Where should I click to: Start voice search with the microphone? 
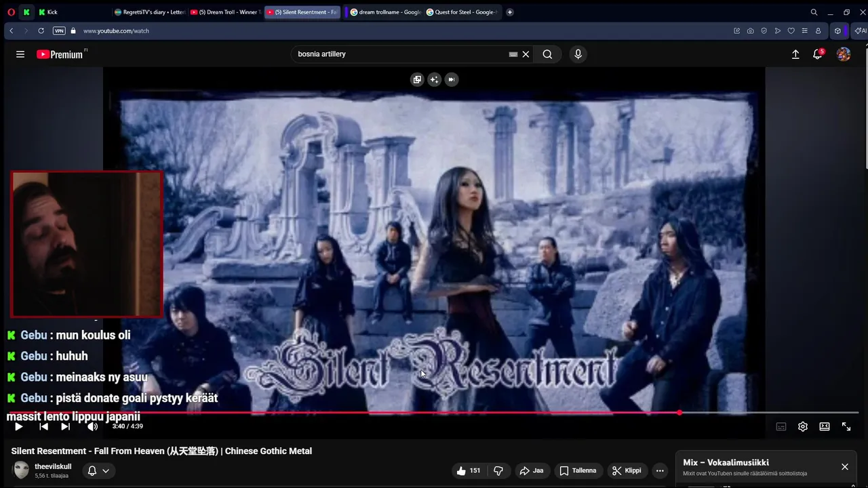(x=578, y=54)
